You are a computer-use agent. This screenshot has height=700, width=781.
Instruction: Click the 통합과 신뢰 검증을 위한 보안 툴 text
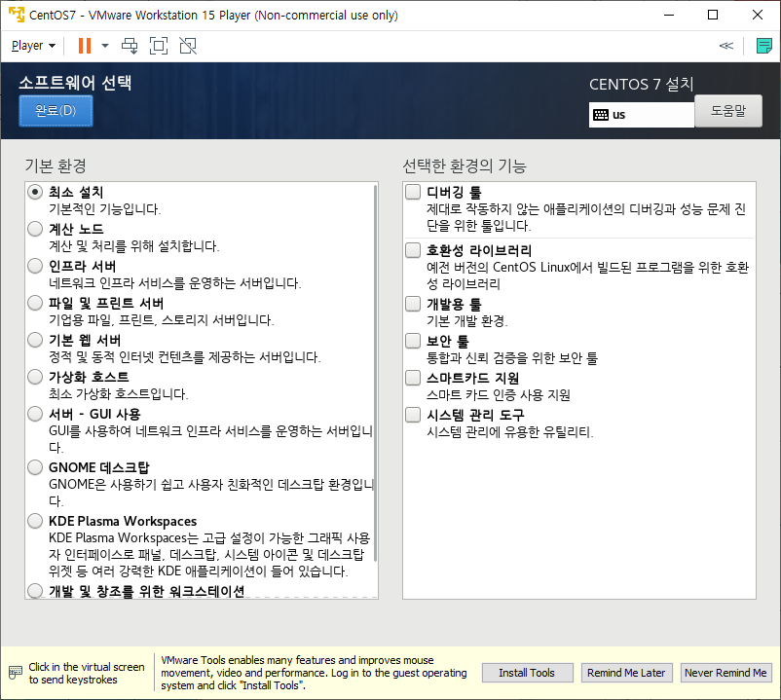[x=512, y=358]
